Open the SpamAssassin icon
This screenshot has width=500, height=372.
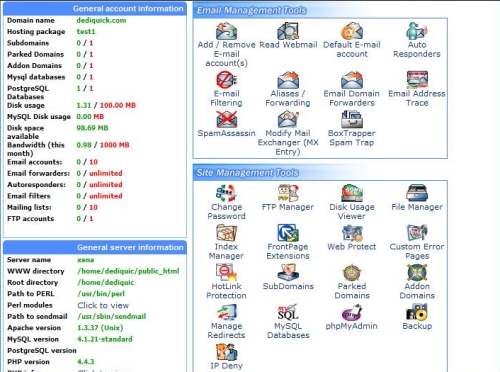coord(226,119)
